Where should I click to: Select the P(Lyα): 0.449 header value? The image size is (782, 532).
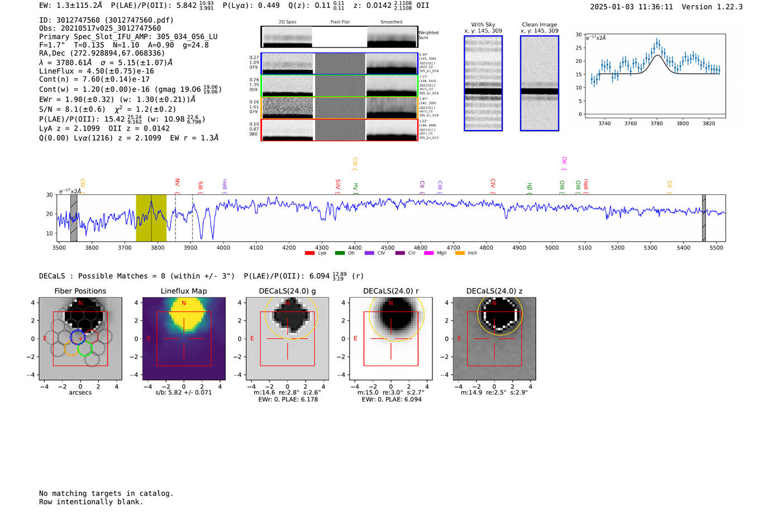(x=251, y=6)
